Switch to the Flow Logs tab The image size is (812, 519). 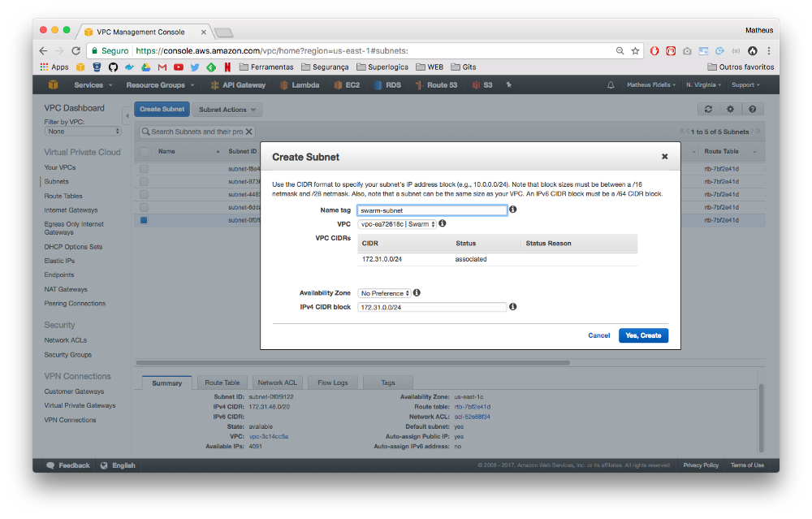332,383
